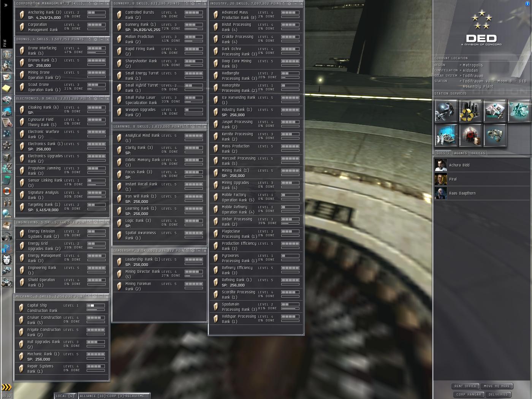Click the blue info icon at top right
532x399 pixels.
coord(527,3)
